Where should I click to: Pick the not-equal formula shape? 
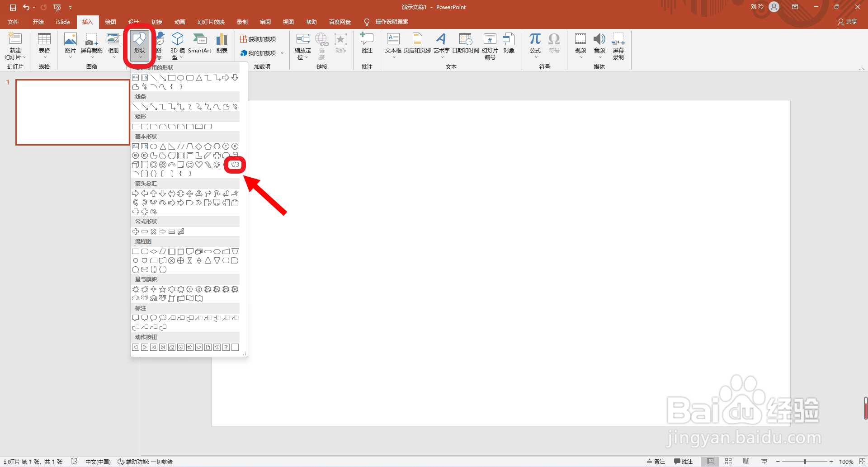181,231
